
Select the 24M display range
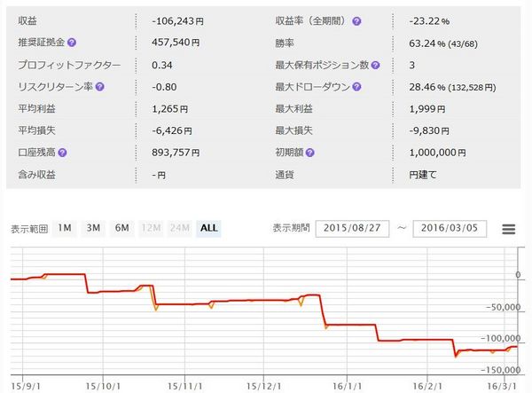180,228
